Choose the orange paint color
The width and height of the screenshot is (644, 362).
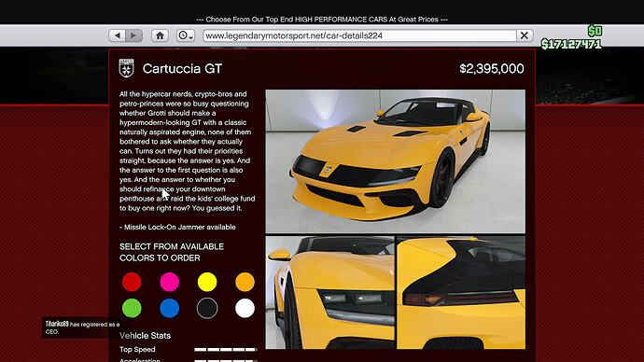(245, 282)
